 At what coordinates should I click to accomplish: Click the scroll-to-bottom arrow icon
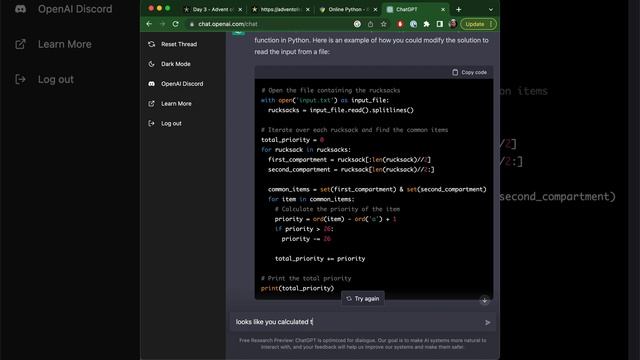tap(484, 300)
